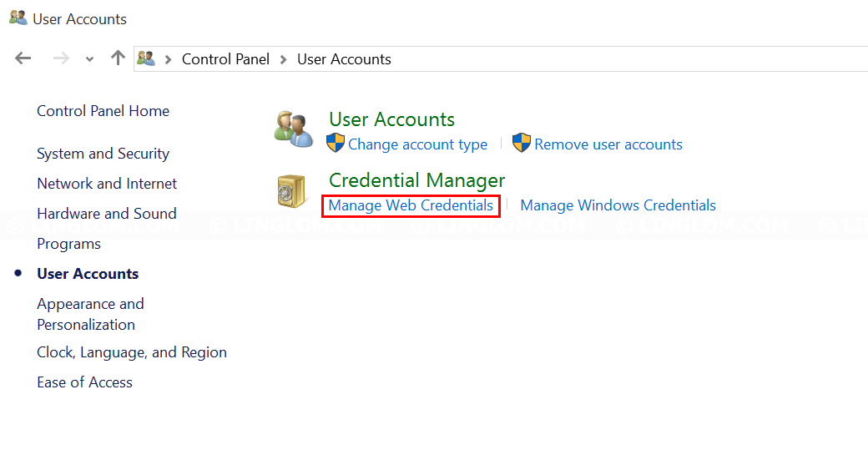The width and height of the screenshot is (868, 450).
Task: Click Change account type link
Action: pyautogui.click(x=417, y=144)
